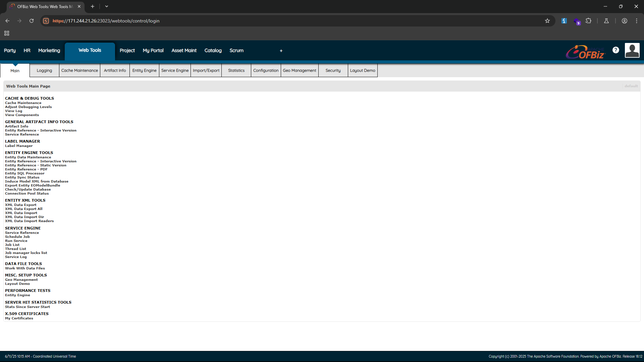Click the Label Manager link
Image resolution: width=644 pixels, height=362 pixels.
(x=19, y=146)
